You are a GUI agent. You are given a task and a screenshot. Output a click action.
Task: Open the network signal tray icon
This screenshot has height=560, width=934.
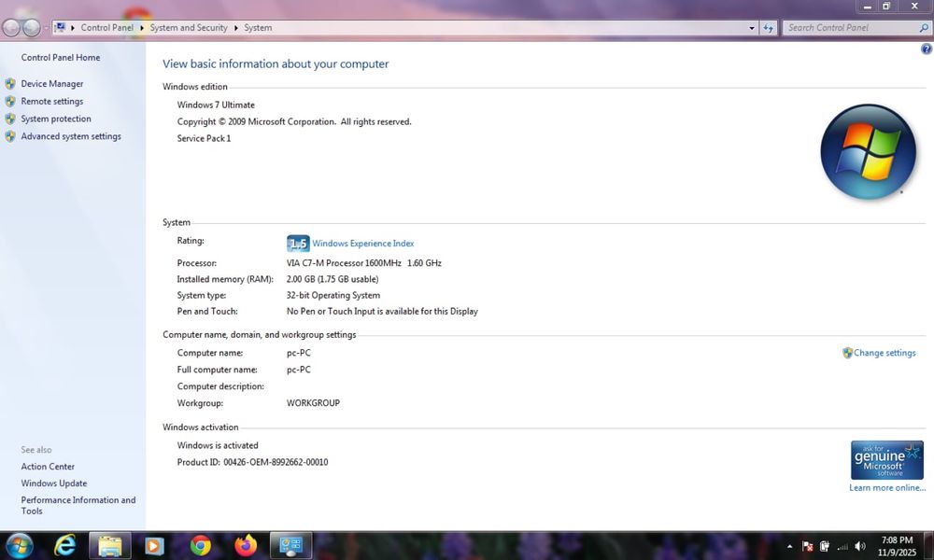click(x=842, y=546)
